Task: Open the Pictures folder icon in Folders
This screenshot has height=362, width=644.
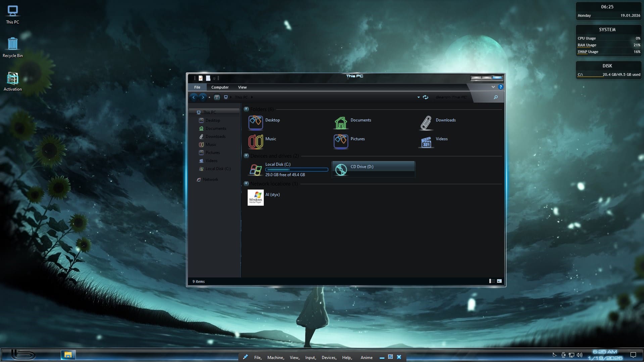Action: click(x=341, y=141)
